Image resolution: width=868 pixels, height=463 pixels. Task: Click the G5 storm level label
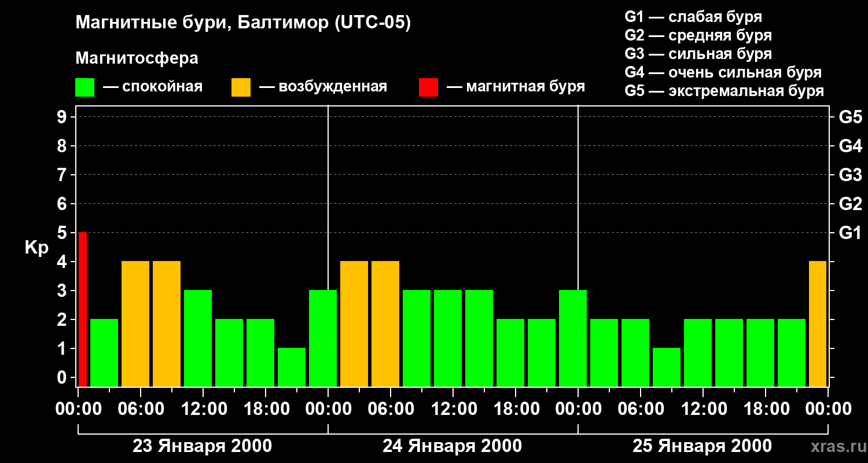pos(850,117)
